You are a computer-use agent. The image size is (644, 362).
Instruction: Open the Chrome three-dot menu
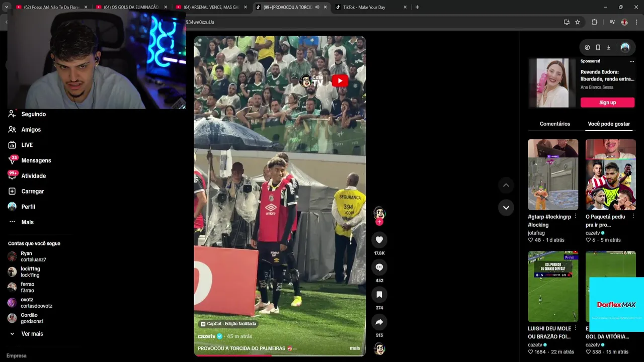(x=636, y=22)
